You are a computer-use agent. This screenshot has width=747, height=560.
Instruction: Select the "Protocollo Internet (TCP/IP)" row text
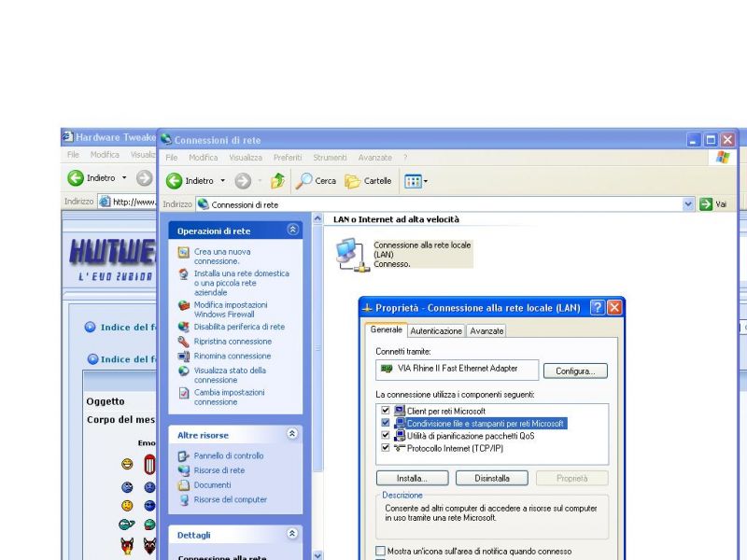[455, 448]
